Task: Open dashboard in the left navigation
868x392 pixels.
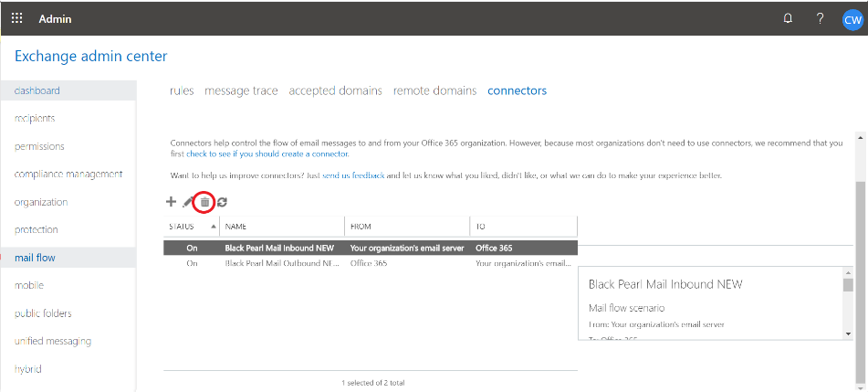Action: click(x=68, y=90)
